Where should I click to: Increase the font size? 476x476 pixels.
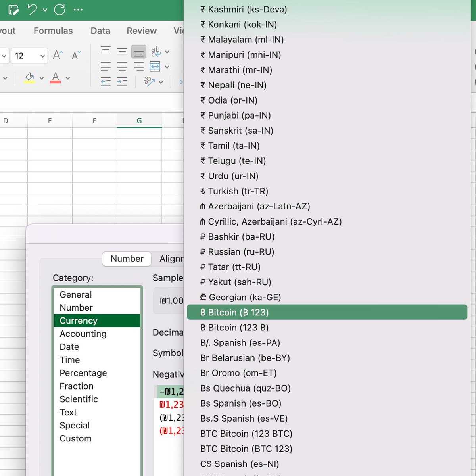coord(57,56)
